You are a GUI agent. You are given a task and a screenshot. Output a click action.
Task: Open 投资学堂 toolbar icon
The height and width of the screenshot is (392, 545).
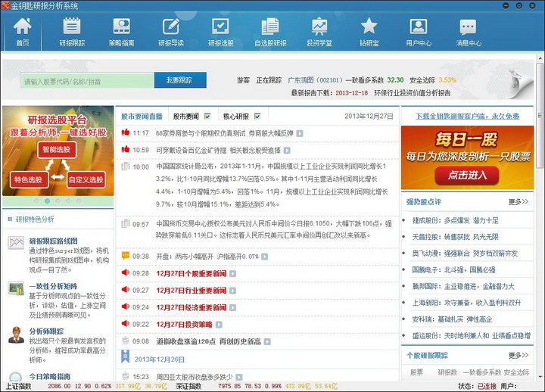pos(319,32)
